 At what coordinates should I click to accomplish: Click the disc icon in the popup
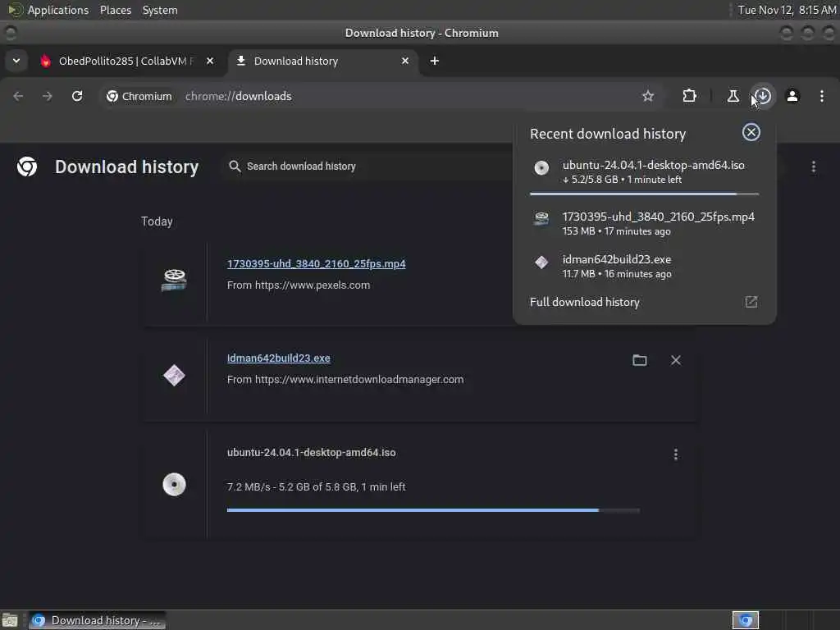pos(541,168)
